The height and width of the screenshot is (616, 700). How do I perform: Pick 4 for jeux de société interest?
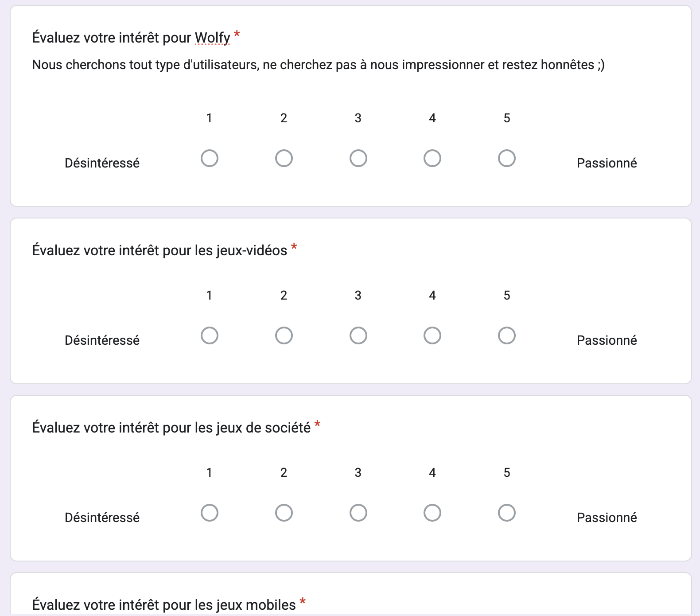432,513
